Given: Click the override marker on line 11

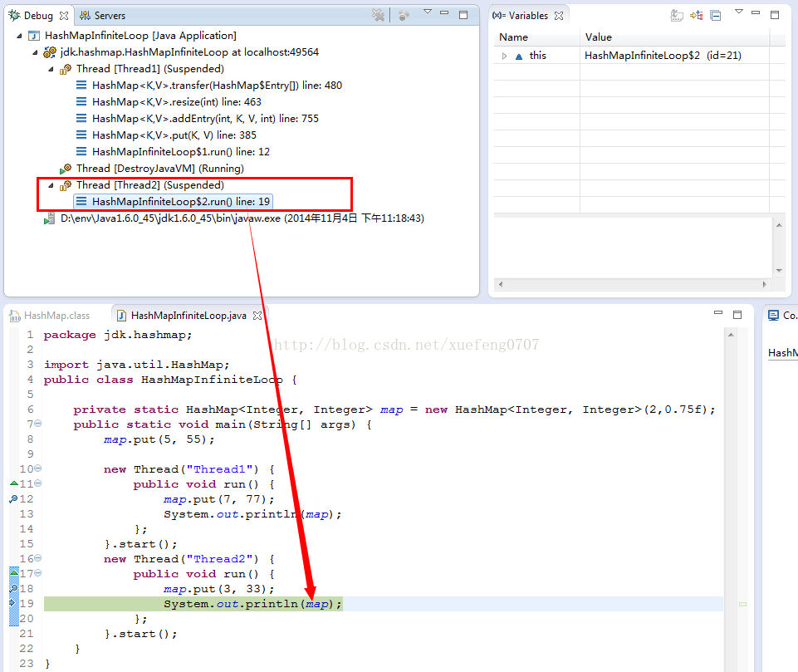Looking at the screenshot, I should pos(14,483).
